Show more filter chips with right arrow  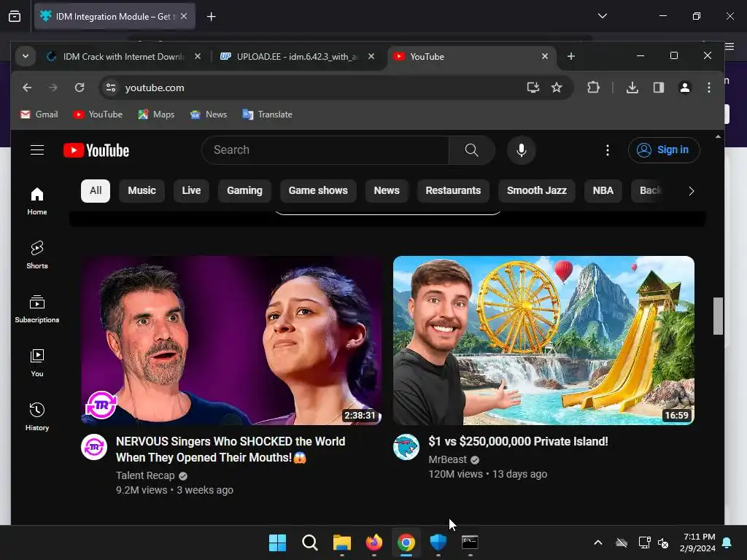[692, 191]
